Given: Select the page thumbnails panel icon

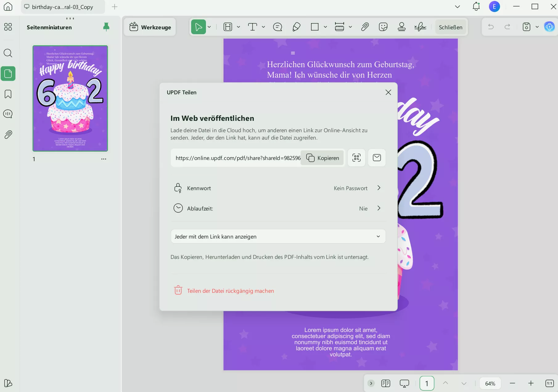Looking at the screenshot, I should tap(8, 74).
